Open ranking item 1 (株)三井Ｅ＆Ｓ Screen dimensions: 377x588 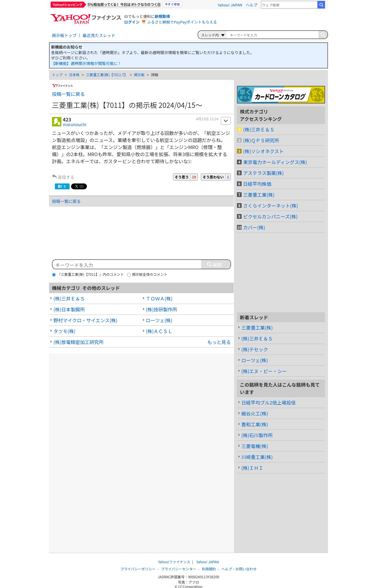tap(258, 130)
